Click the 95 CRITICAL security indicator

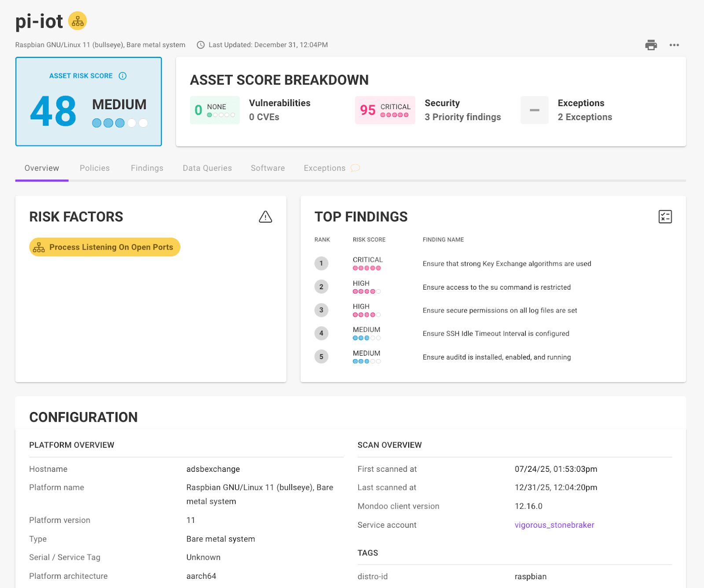coord(385,110)
